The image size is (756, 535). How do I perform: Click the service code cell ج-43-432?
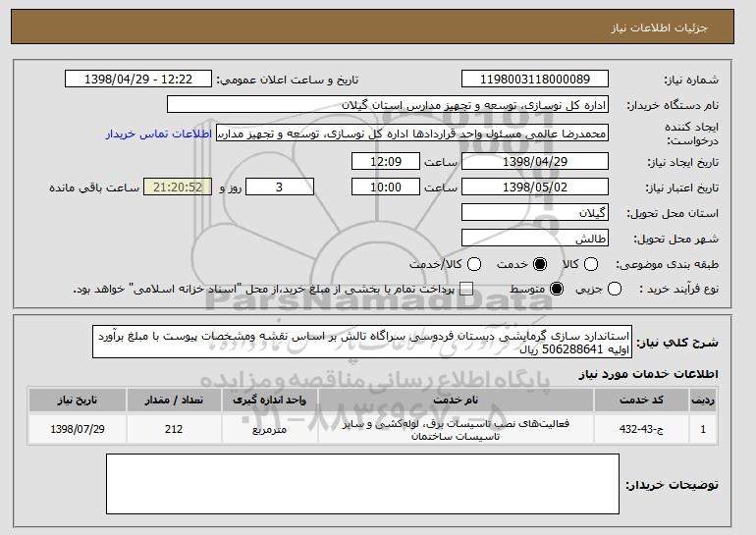click(641, 429)
